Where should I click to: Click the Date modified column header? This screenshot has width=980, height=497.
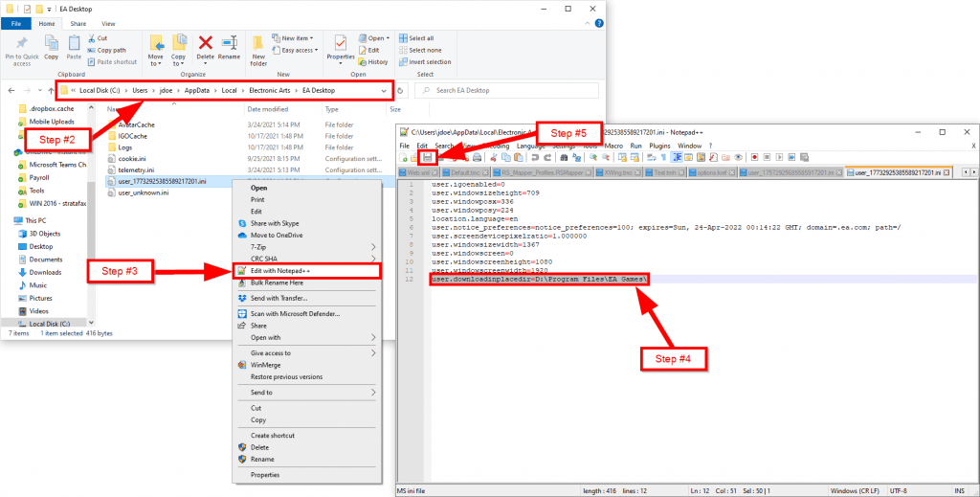click(268, 109)
